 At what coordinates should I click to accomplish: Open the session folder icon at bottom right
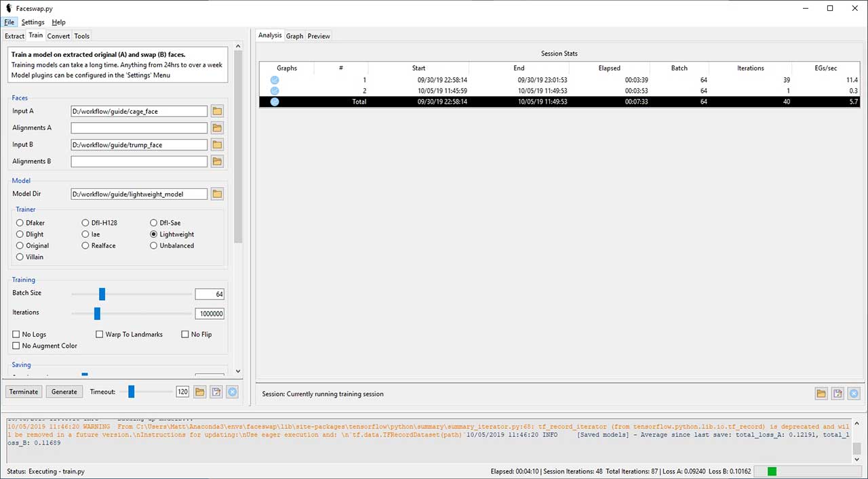pyautogui.click(x=821, y=394)
